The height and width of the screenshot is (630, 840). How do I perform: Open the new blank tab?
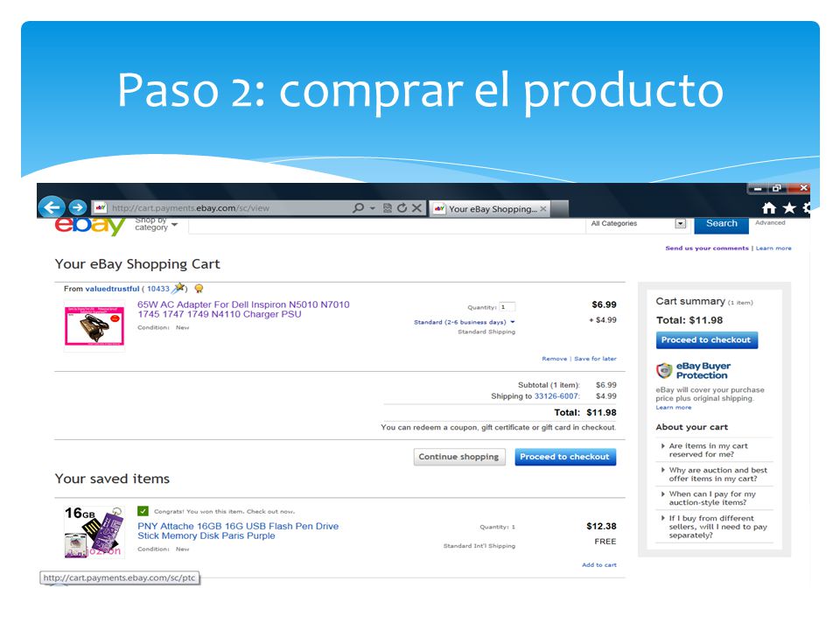point(560,208)
